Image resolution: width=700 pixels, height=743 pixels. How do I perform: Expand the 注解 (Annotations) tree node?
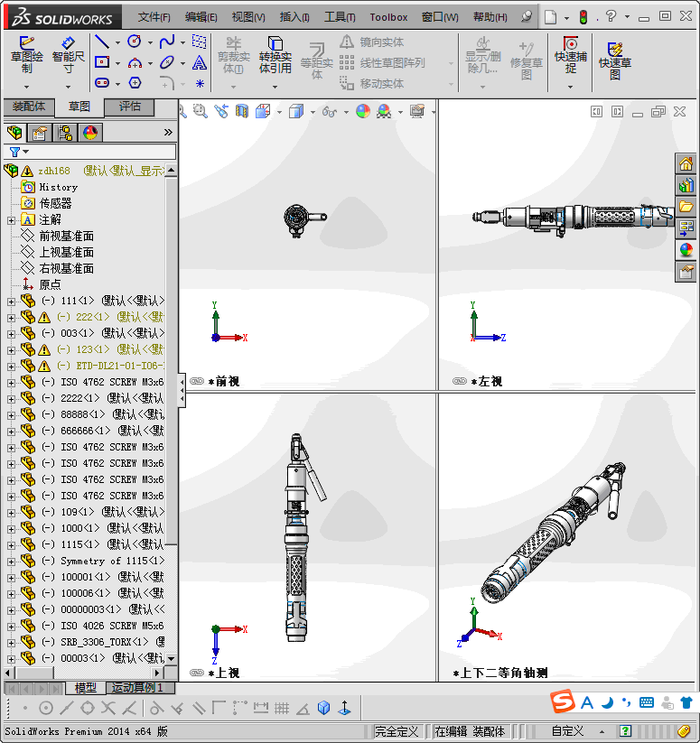(11, 220)
